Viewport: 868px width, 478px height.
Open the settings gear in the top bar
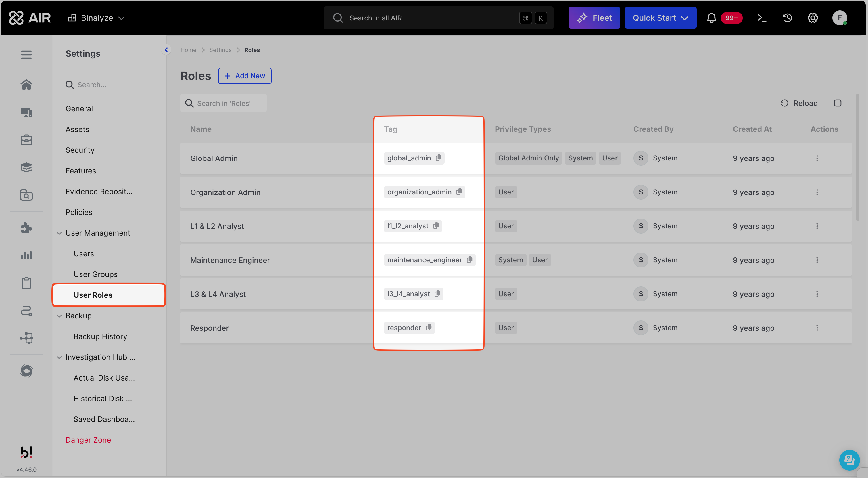click(x=813, y=18)
